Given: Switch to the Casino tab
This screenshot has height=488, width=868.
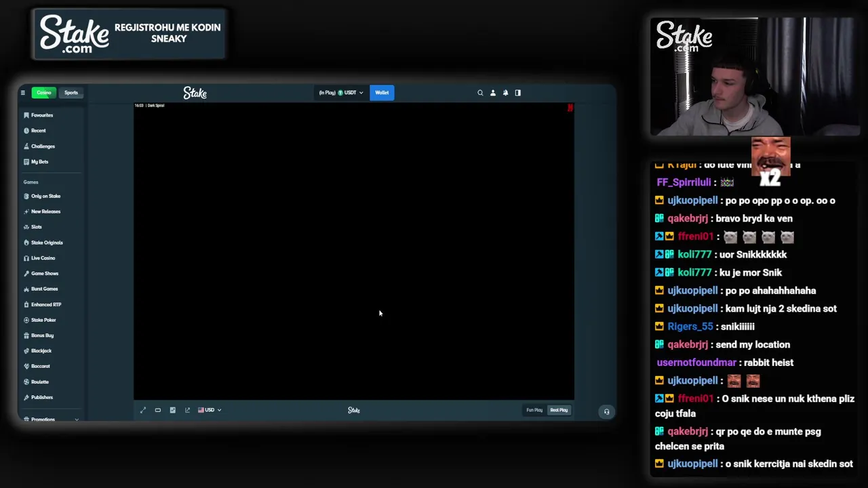Looking at the screenshot, I should tap(44, 93).
